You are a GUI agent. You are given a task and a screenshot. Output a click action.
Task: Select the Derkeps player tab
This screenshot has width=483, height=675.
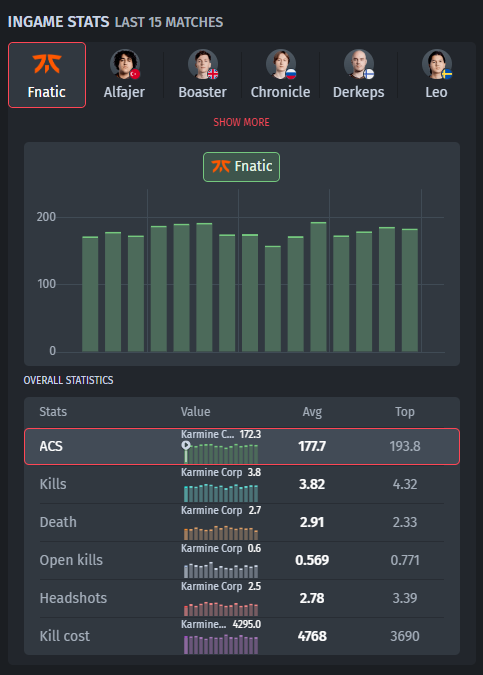pos(358,75)
